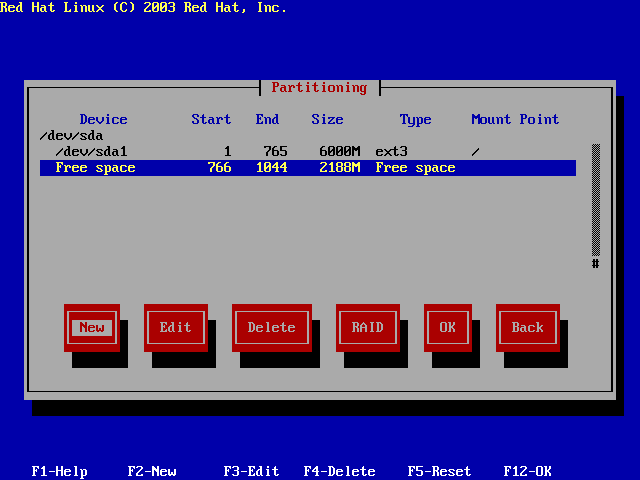Click the F5-Reset shortcut hint

click(x=440, y=472)
